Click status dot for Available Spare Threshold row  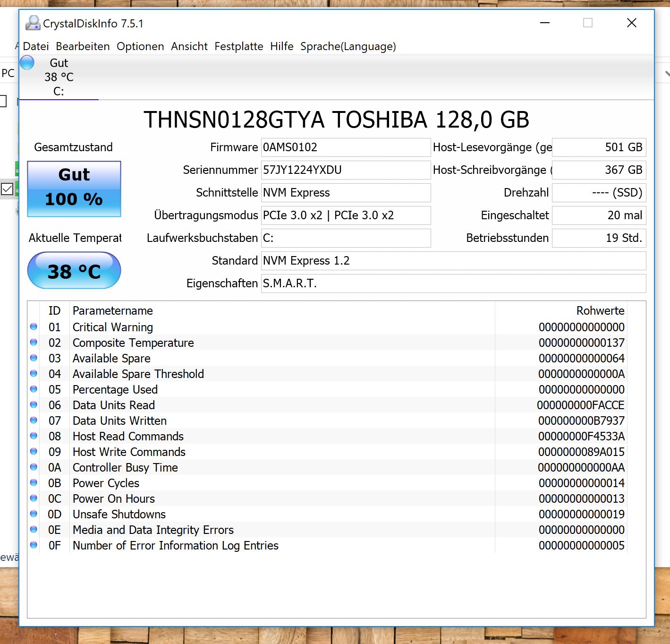pyautogui.click(x=34, y=373)
